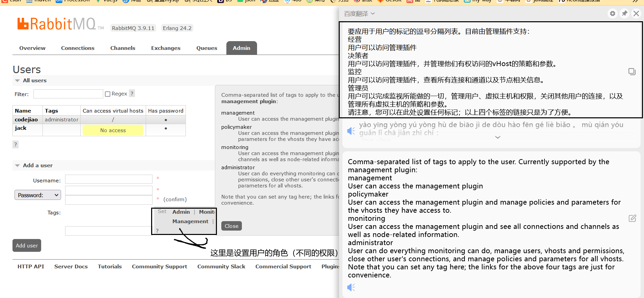This screenshot has width=644, height=298.
Task: Set the Admin tag link
Action: click(x=181, y=212)
